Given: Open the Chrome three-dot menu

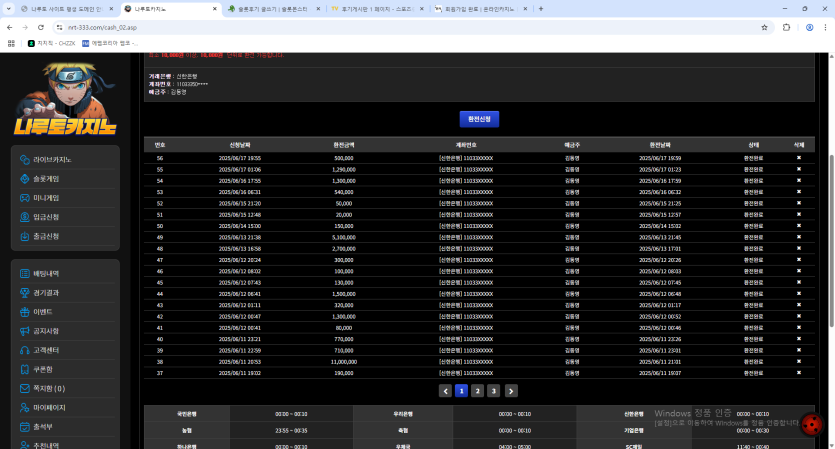Looking at the screenshot, I should point(824,27).
